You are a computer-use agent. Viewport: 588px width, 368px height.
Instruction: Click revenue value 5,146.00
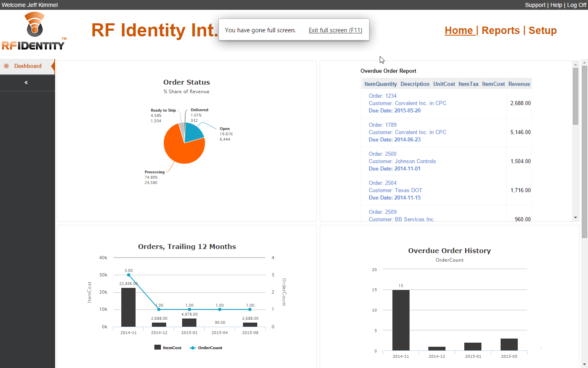[x=521, y=132]
